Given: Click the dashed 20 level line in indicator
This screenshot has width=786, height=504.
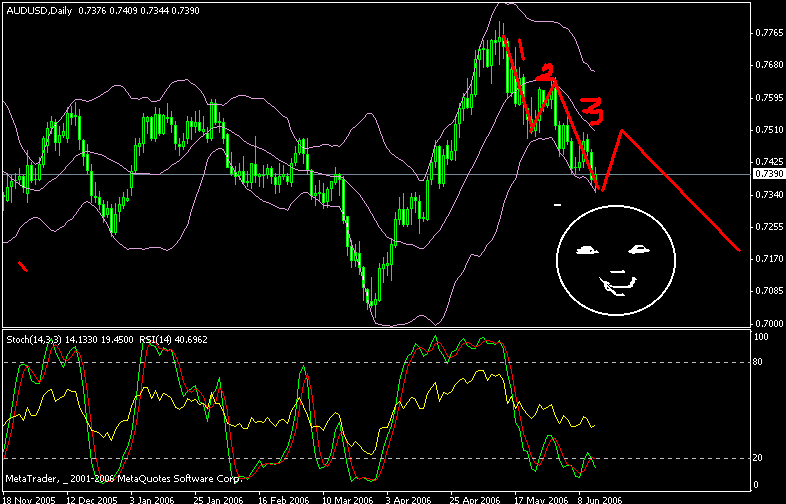Looking at the screenshot, I should click(376, 458).
